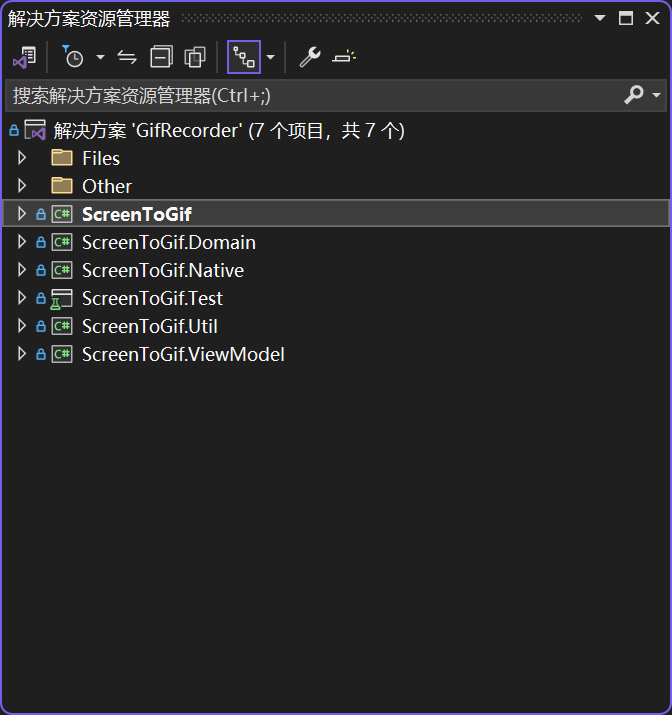This screenshot has height=715, width=672.
Task: Expand the ScreenToGif.ViewModel project
Action: coord(21,354)
